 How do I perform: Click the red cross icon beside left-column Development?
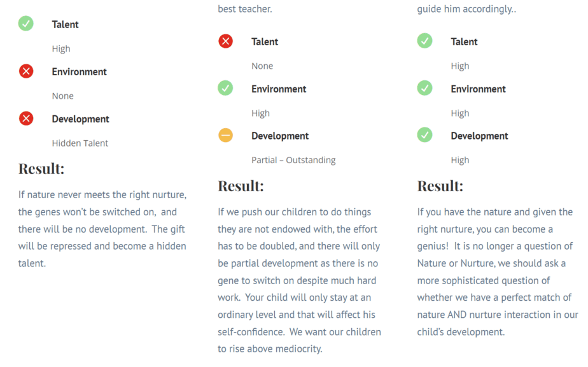click(x=26, y=119)
